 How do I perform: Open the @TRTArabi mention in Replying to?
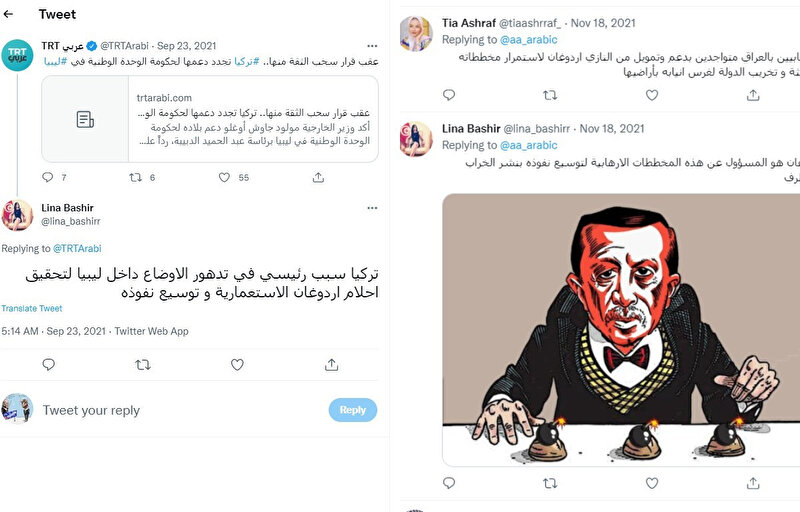77,248
